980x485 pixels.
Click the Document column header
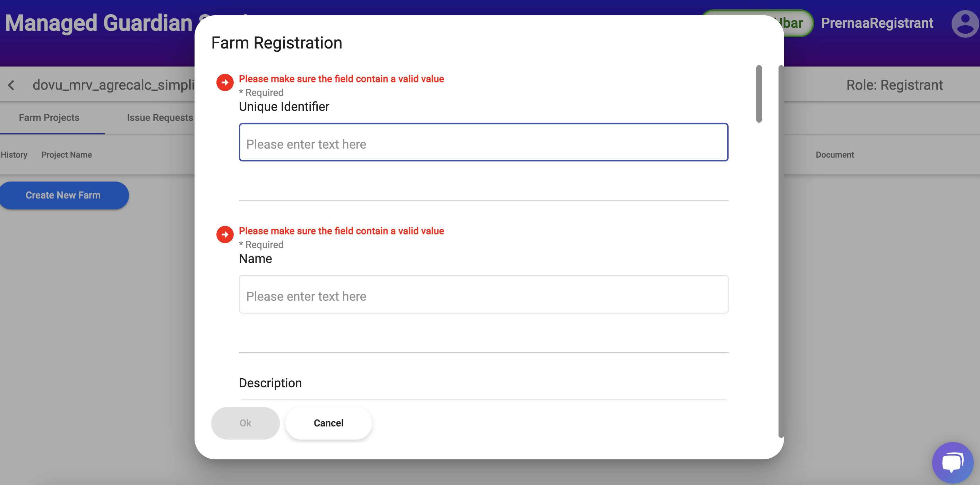[834, 155]
